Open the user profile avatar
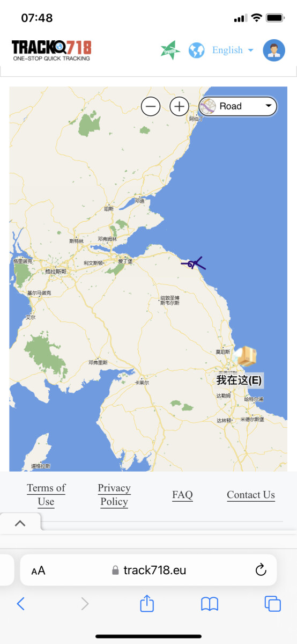297x644 pixels. pyautogui.click(x=274, y=50)
